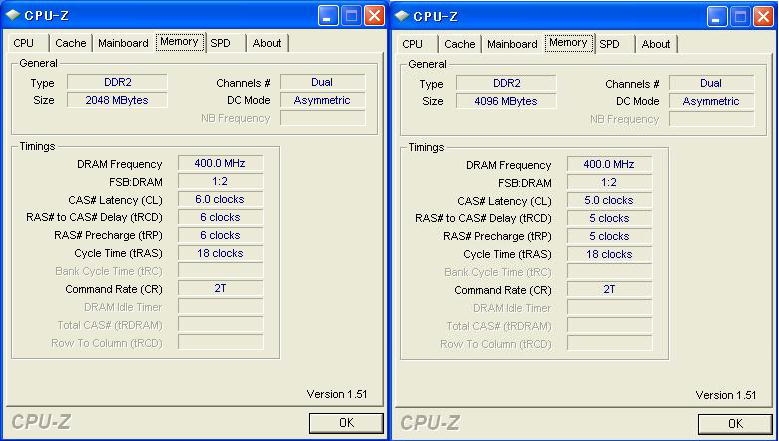Open the CPU tab in the right CPU-Z window
The image size is (779, 441).
[x=416, y=44]
